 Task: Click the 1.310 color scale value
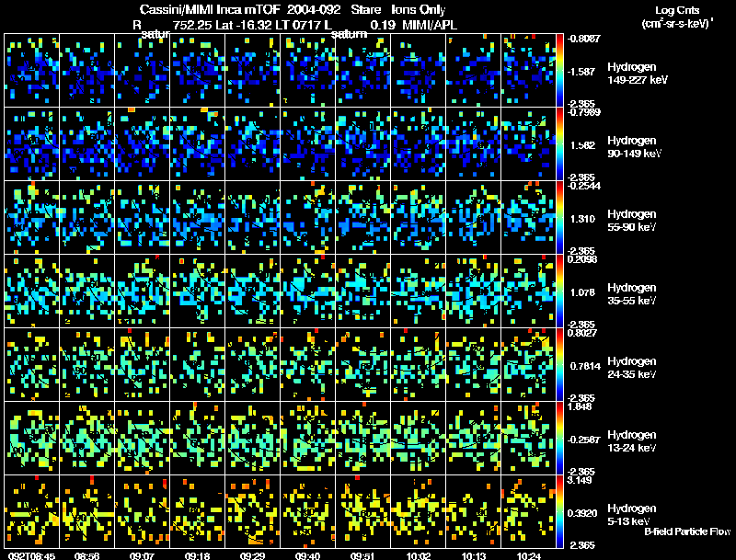582,219
